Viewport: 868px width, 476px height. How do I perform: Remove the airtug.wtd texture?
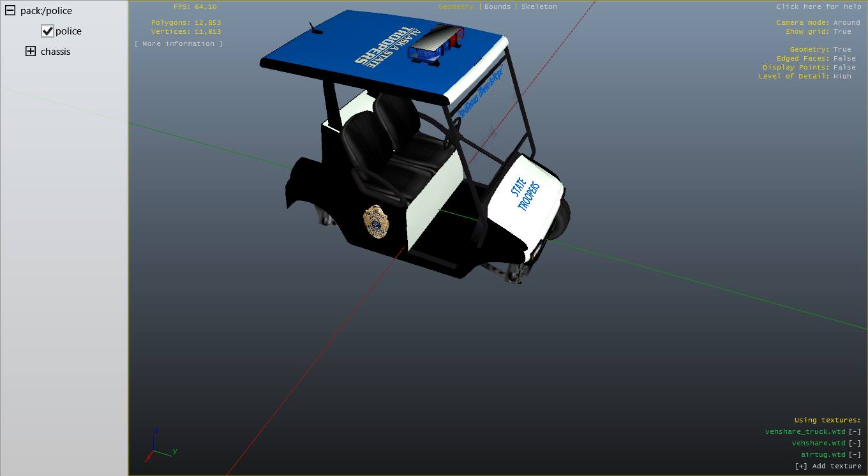[x=855, y=455]
